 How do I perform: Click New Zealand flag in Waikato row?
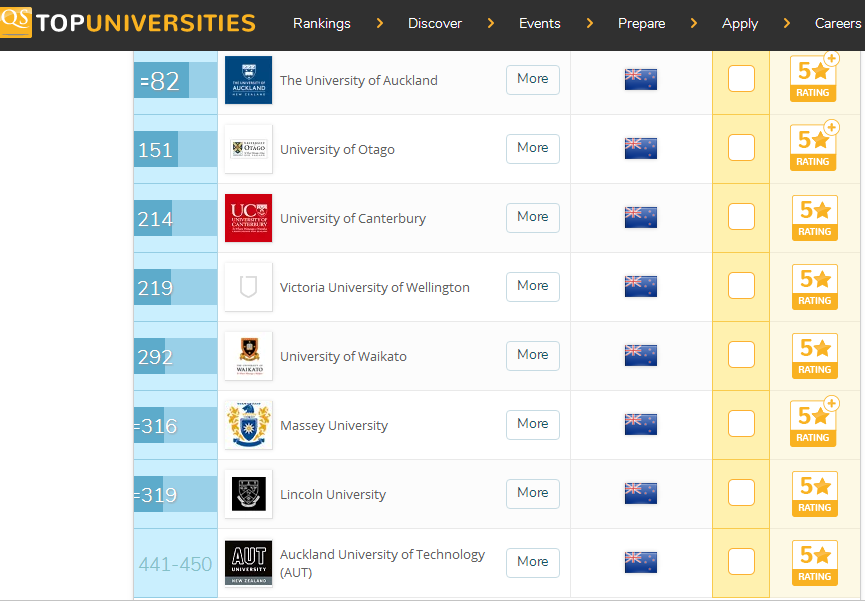pos(640,356)
